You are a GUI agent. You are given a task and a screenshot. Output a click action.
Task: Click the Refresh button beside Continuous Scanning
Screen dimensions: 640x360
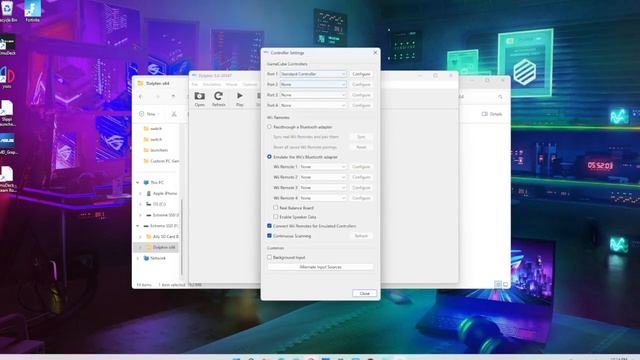[361, 236]
